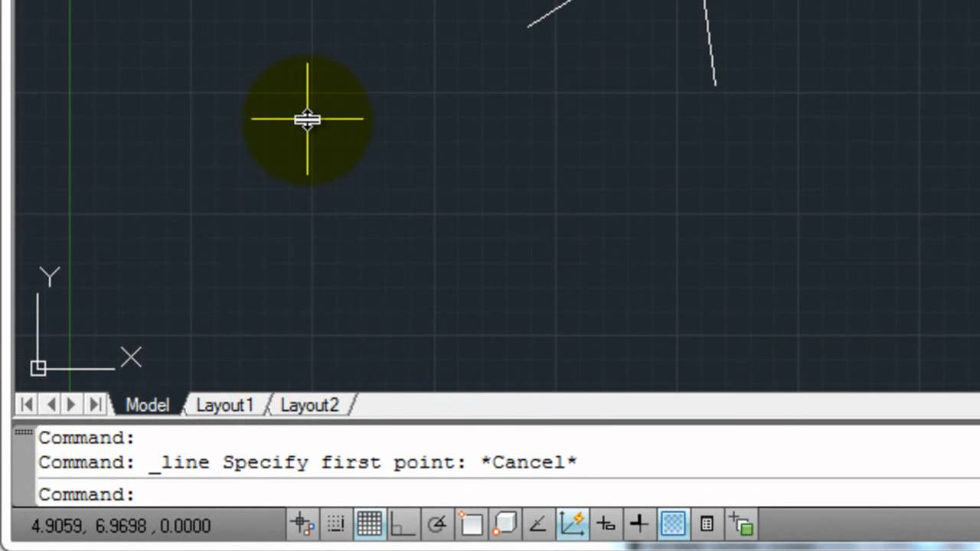Click the UCS origin square icon

38,368
